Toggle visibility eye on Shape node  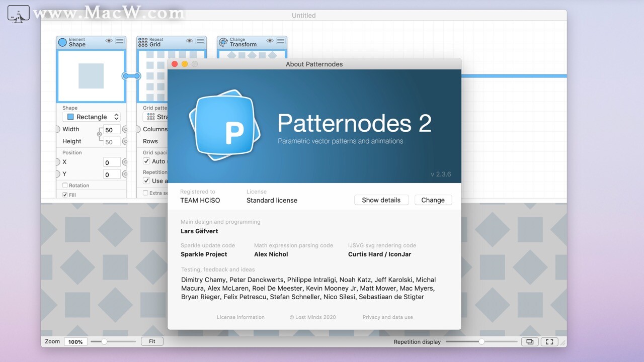(109, 41)
